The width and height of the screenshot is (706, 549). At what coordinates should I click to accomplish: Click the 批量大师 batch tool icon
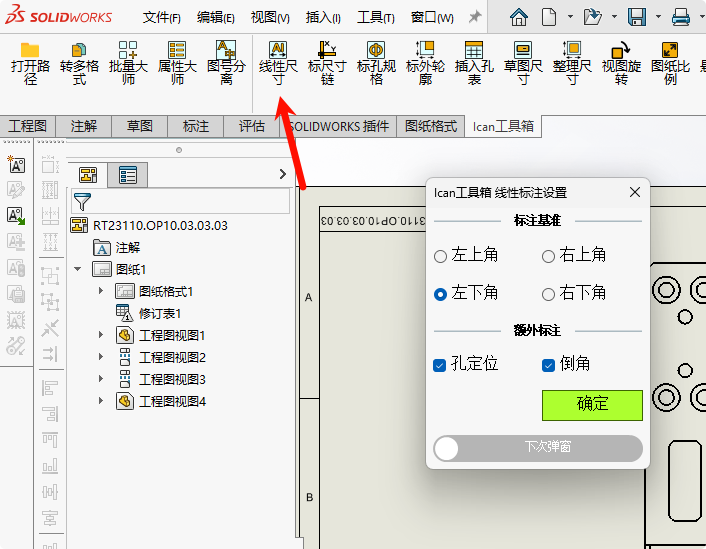[128, 63]
